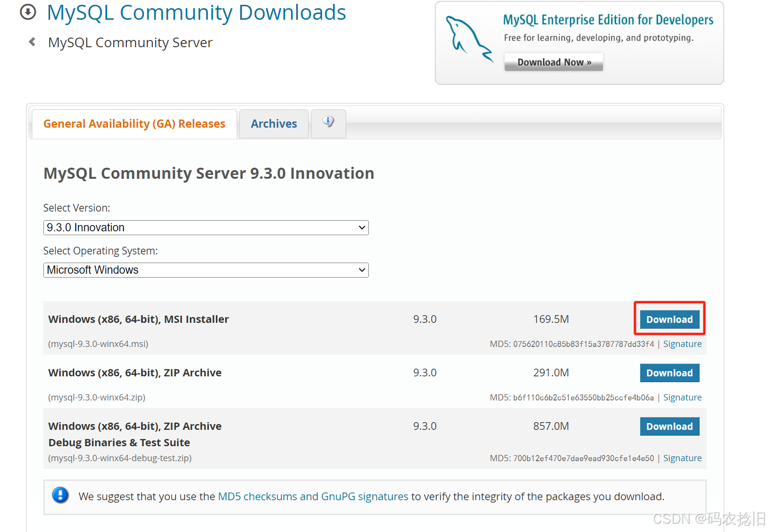Image resolution: width=768 pixels, height=532 pixels.
Task: Click 'Windows (x86, 64-bit), MSI Installer' title
Action: [138, 319]
